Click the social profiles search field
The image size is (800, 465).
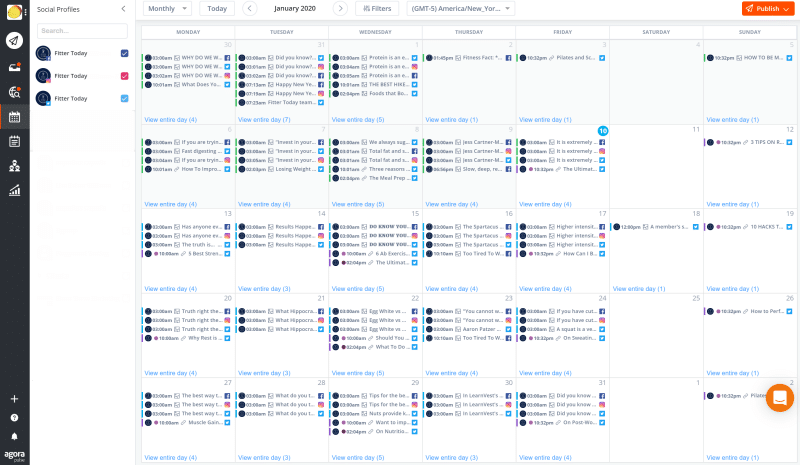click(82, 30)
